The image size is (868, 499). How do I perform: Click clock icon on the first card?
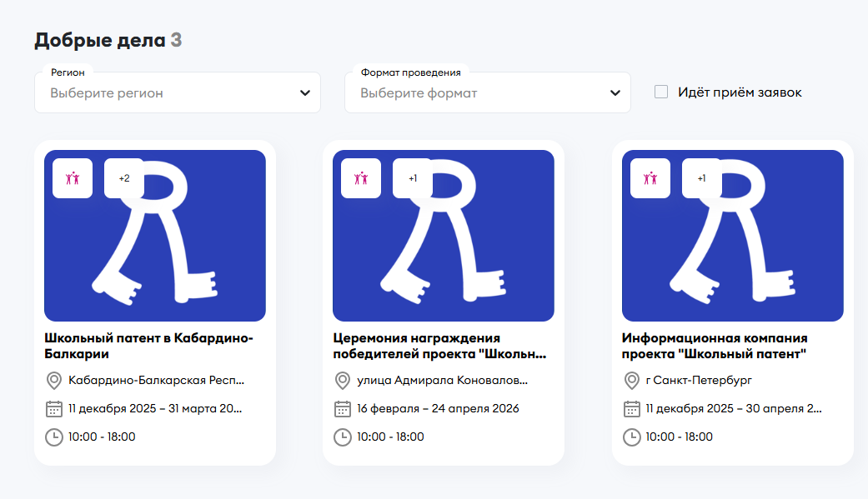(x=53, y=437)
